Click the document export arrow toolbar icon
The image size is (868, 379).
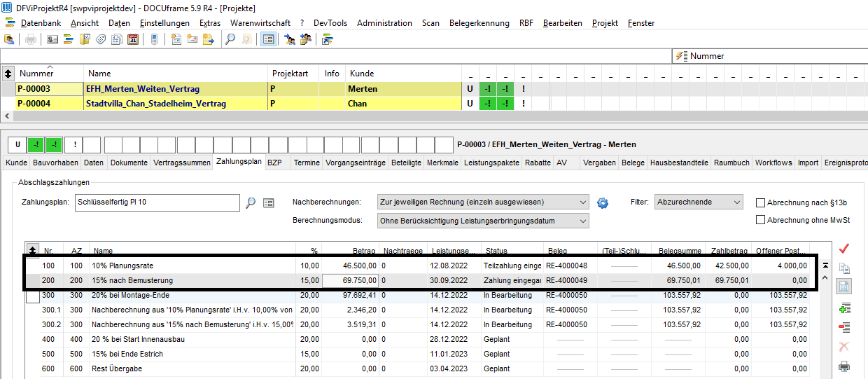pos(209,39)
